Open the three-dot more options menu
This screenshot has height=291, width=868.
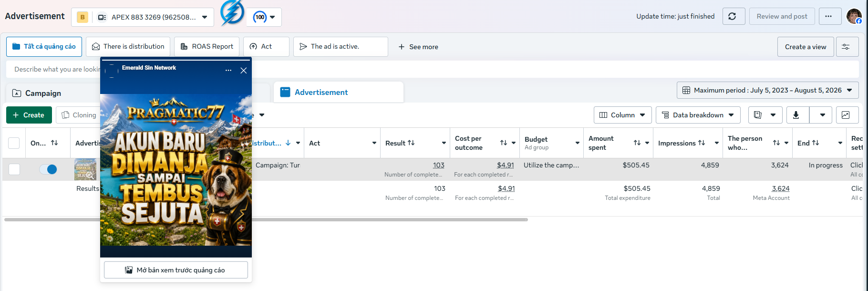tap(830, 16)
